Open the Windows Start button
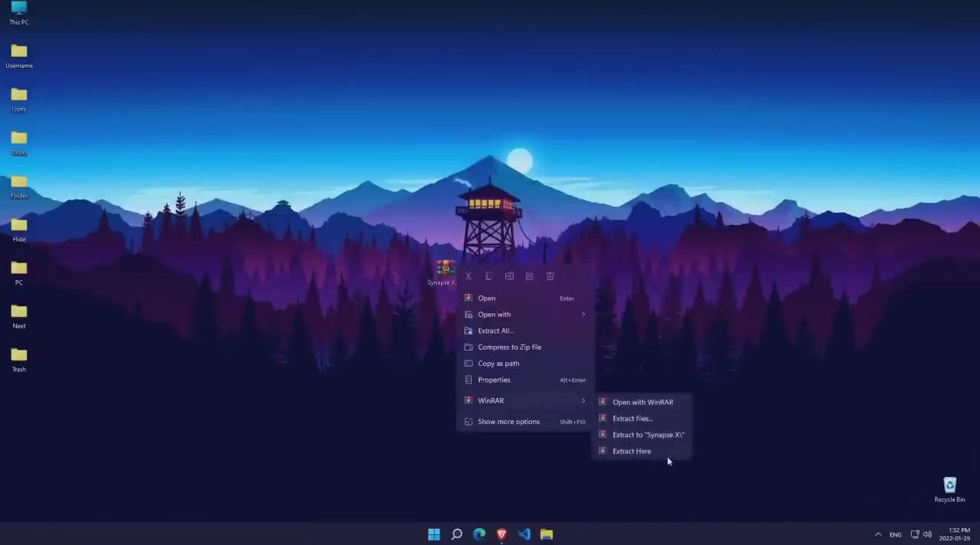Image resolution: width=980 pixels, height=545 pixels. 434,534
